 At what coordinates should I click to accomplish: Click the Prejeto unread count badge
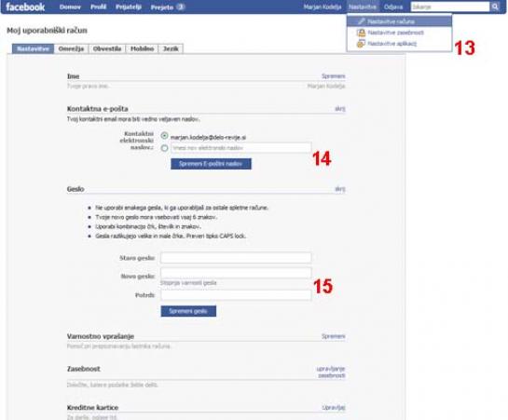point(181,7)
